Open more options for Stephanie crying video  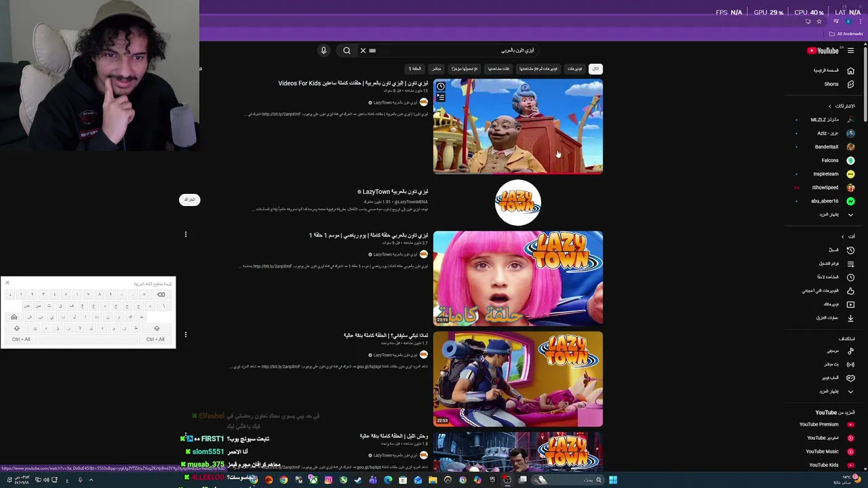pos(185,335)
